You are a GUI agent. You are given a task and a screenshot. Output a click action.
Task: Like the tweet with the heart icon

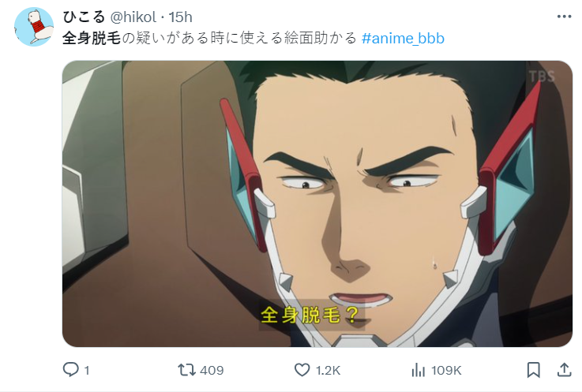coord(302,370)
